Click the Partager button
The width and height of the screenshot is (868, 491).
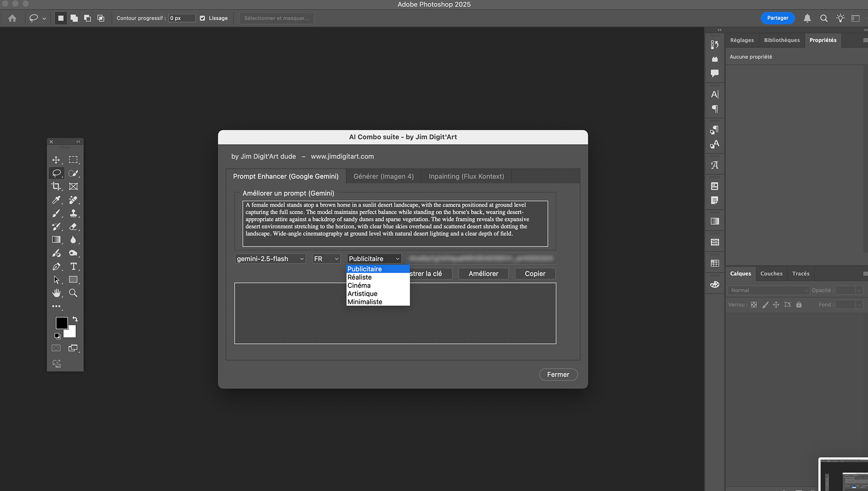coord(778,18)
